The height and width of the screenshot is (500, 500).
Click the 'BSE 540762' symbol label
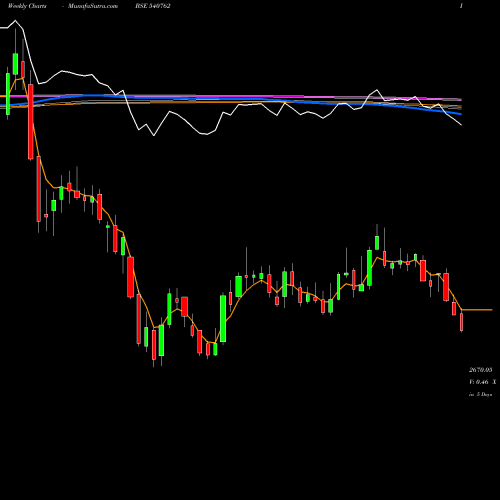point(153,6)
